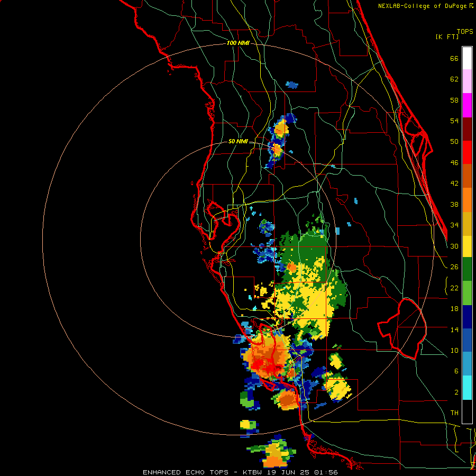This screenshot has width=476, height=476.
Task: Click the maroon legend segment
Action: coord(467,129)
